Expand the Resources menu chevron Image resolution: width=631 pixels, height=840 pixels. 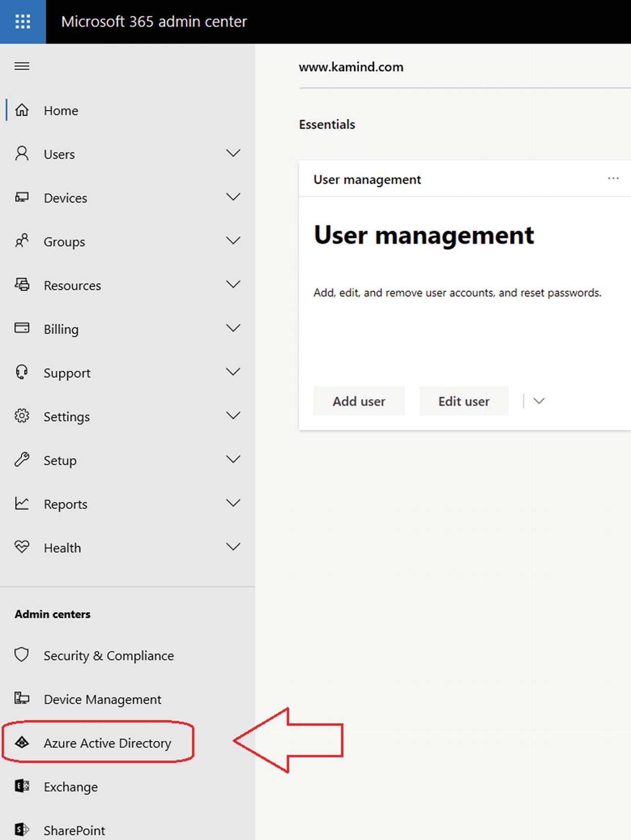(233, 285)
